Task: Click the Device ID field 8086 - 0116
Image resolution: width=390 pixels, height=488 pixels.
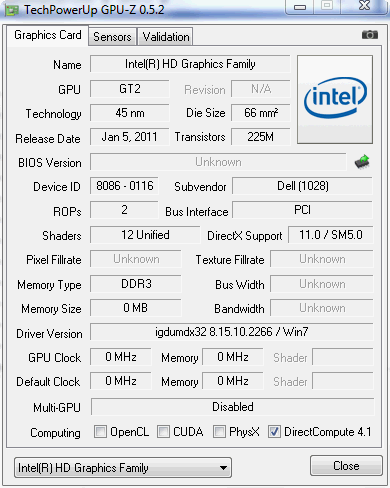Action: 124,186
